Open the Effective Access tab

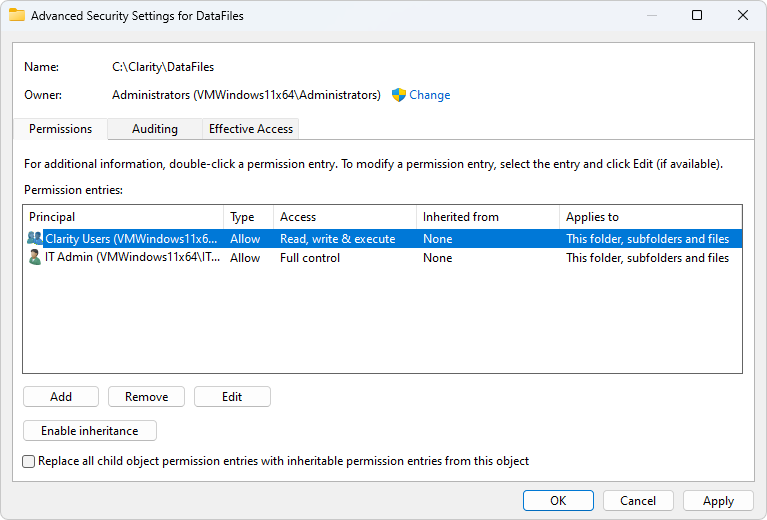[x=250, y=129]
